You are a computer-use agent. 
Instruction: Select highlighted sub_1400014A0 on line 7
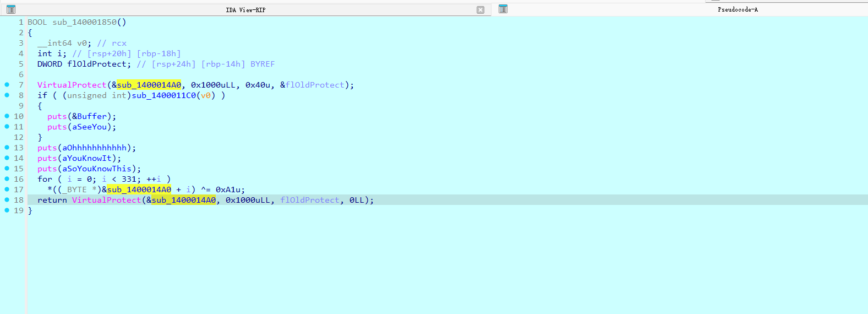[x=149, y=85]
